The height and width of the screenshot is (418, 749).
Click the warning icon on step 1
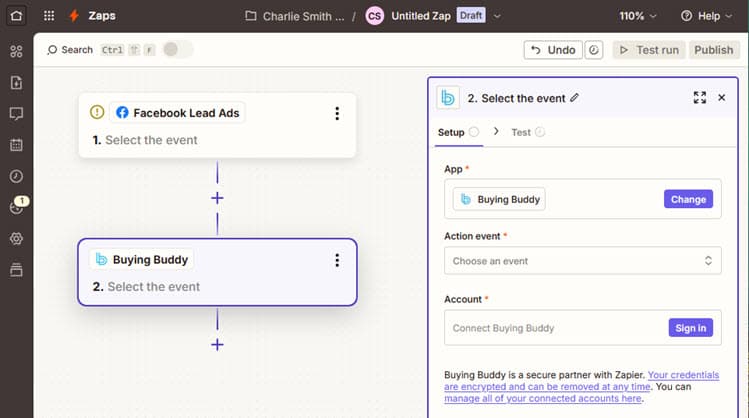(97, 112)
